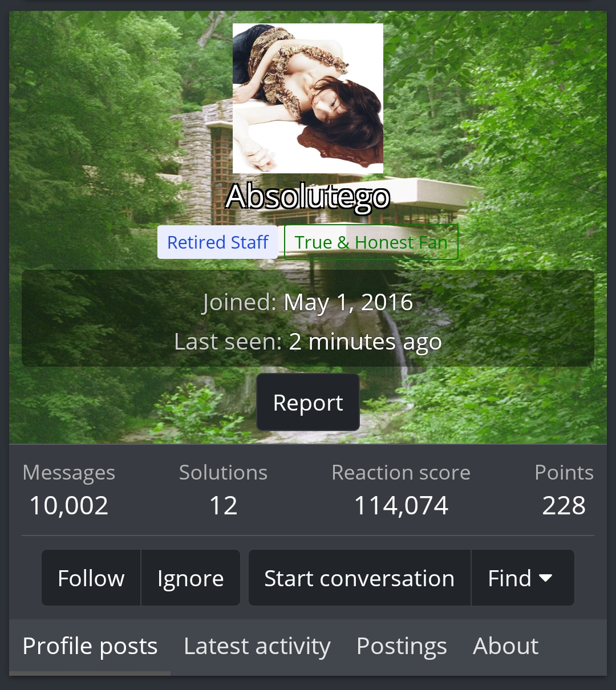View the Solutions count 12
The height and width of the screenshot is (690, 616).
(x=223, y=506)
